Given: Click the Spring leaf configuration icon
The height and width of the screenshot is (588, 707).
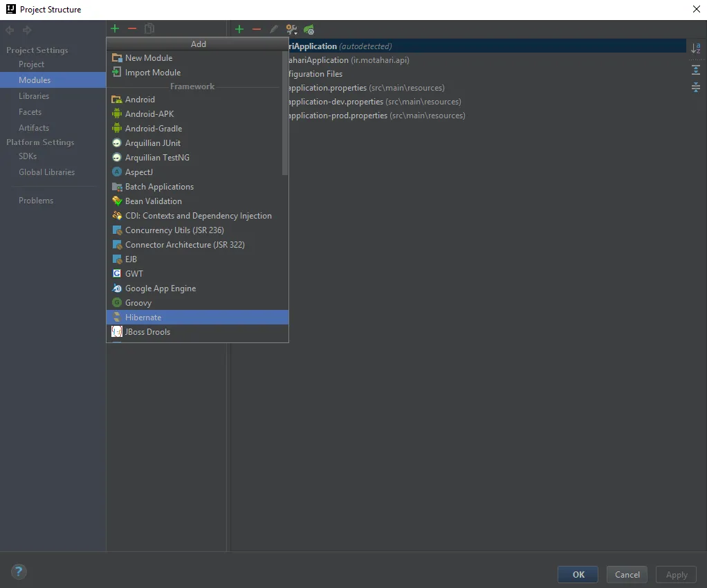Looking at the screenshot, I should tap(309, 30).
